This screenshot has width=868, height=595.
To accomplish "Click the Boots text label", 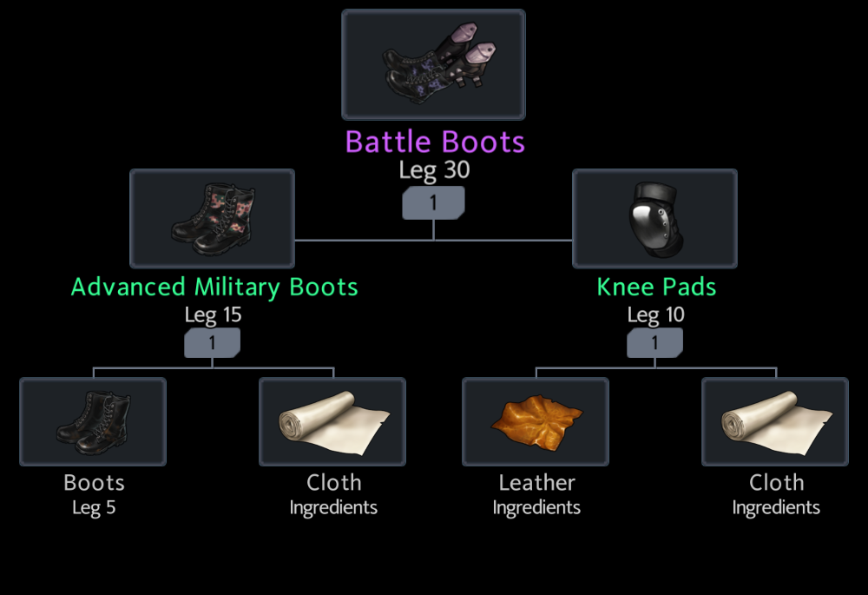I will tap(94, 483).
